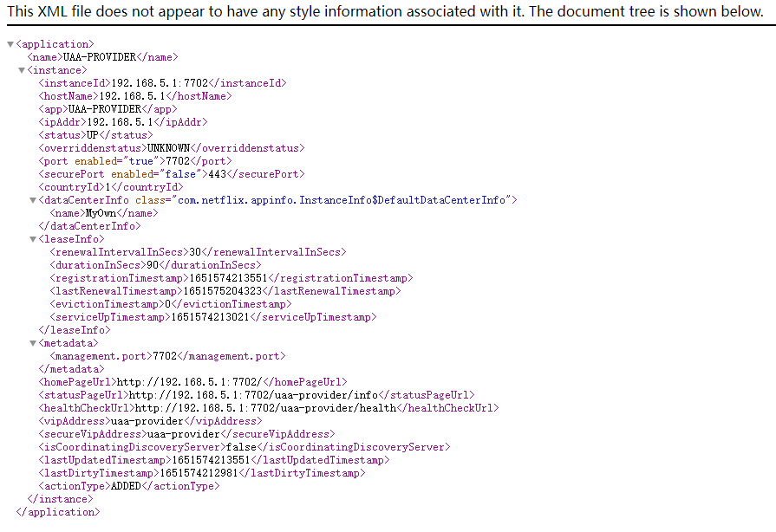Click the management.port element line
776x532 pixels.
pyautogui.click(x=167, y=356)
